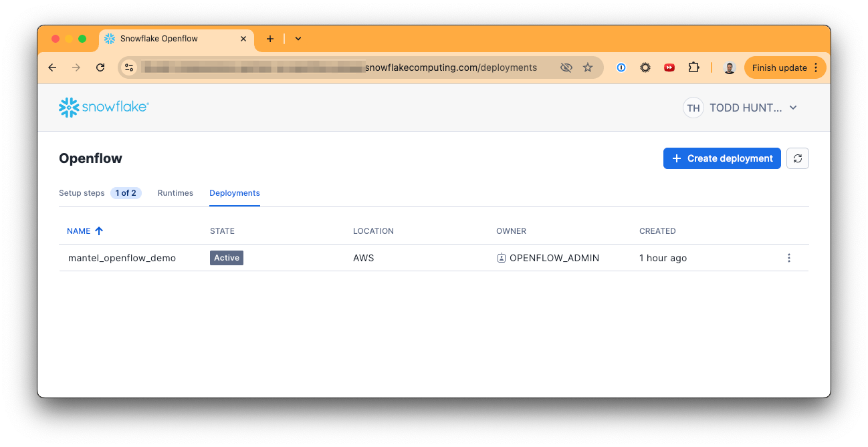Open the Chrome profile avatar

coord(730,67)
